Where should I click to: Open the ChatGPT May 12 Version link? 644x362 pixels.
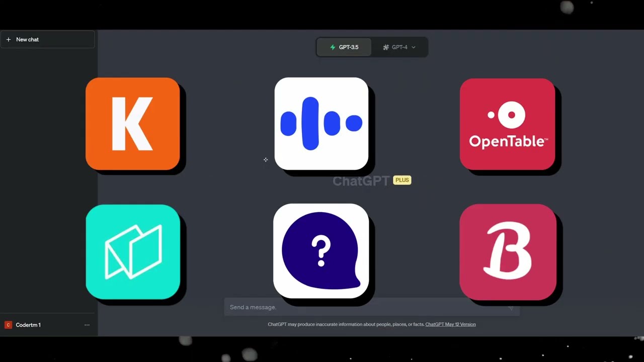tap(450, 324)
